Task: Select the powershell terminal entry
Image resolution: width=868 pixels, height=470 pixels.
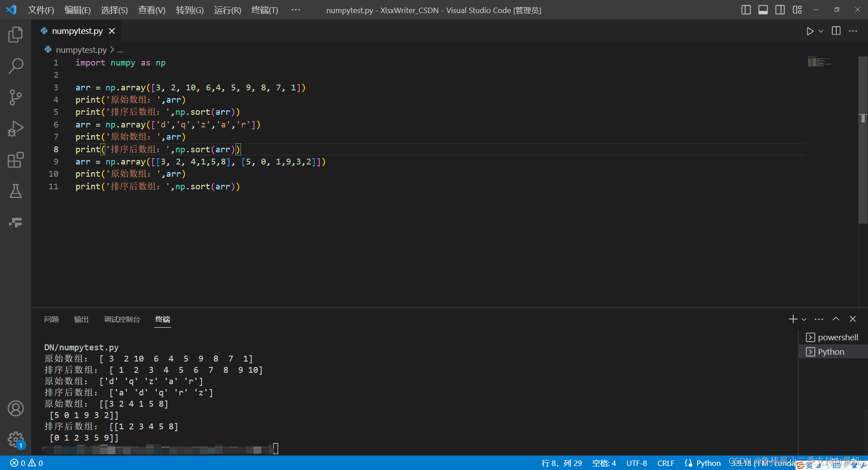Action: click(x=833, y=337)
